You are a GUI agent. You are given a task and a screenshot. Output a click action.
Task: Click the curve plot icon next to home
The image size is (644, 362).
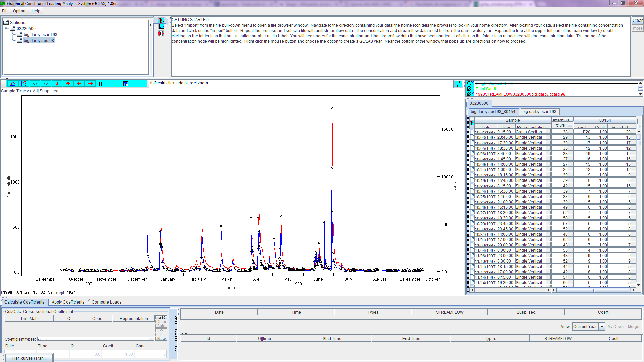click(x=24, y=84)
